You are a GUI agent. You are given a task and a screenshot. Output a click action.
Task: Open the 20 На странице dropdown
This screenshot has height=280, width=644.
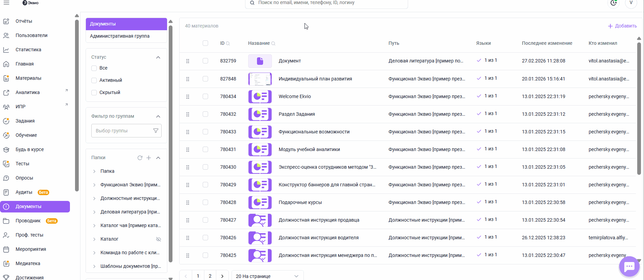pyautogui.click(x=267, y=276)
